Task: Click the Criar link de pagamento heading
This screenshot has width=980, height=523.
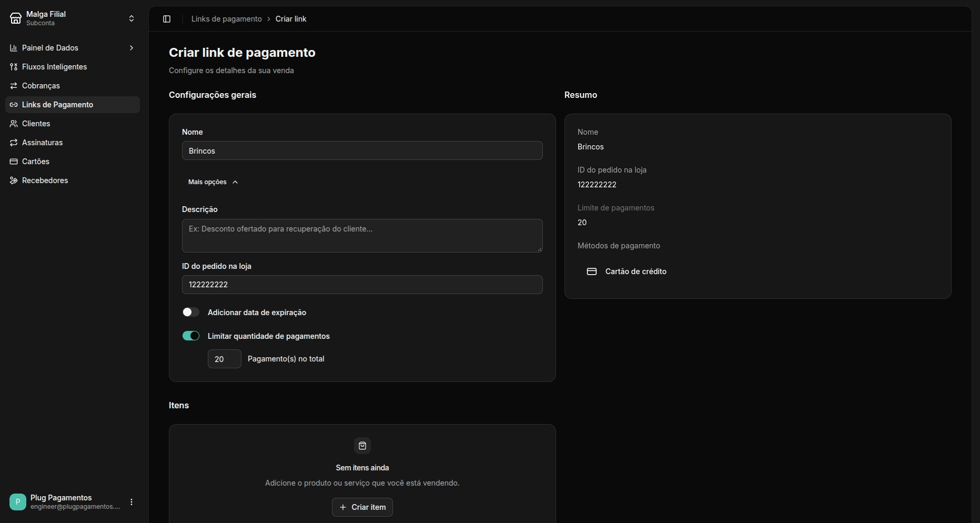Action: (242, 53)
